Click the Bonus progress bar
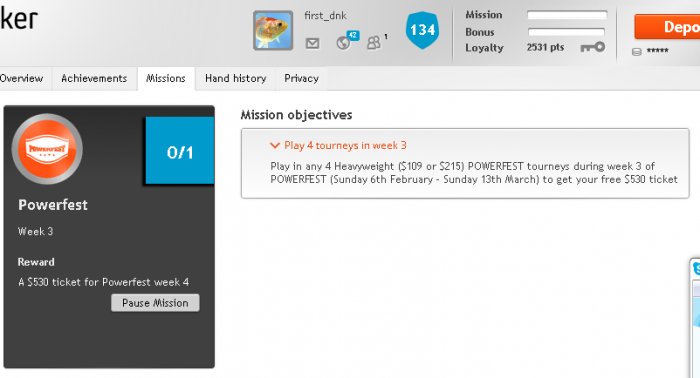This screenshot has height=378, width=700. pyautogui.click(x=567, y=32)
